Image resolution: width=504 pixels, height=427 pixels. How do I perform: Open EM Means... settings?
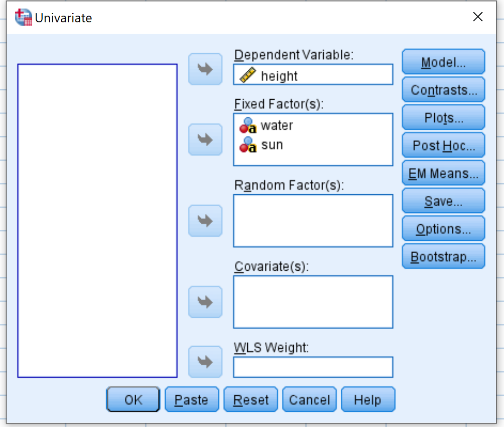point(443,173)
